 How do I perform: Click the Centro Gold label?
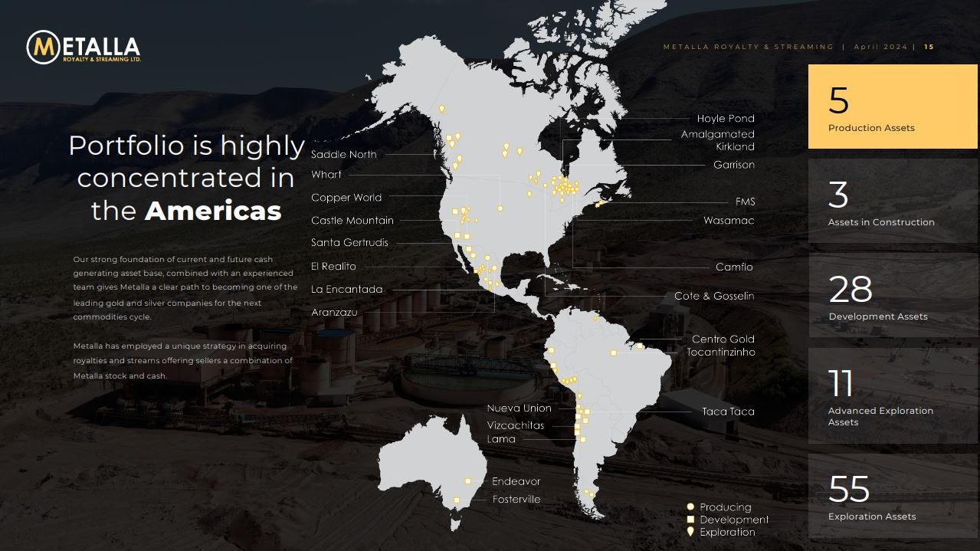coord(723,339)
